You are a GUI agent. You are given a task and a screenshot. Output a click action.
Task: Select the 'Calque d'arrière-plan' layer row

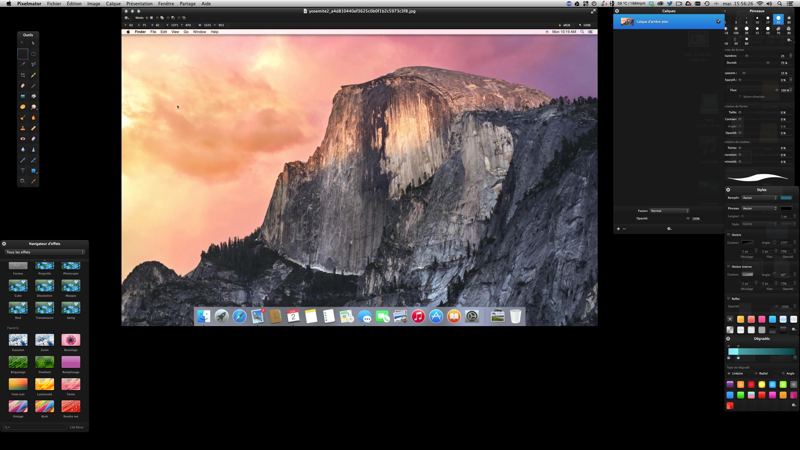click(x=669, y=21)
